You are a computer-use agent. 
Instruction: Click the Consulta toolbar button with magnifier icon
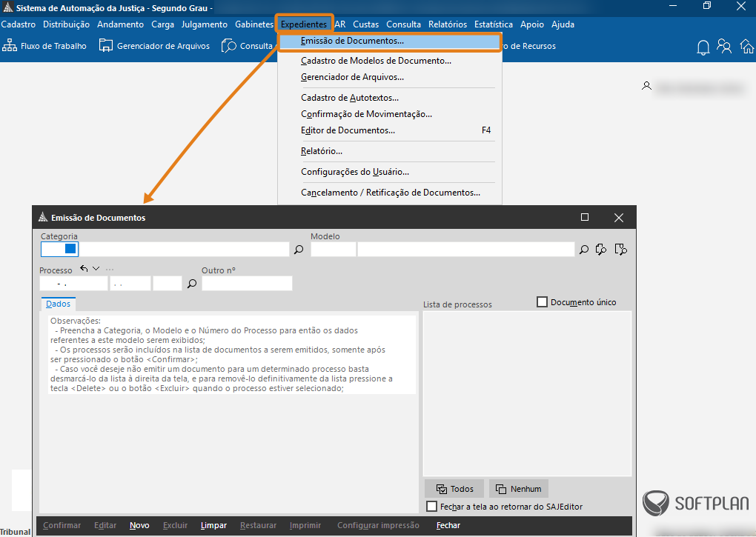248,46
